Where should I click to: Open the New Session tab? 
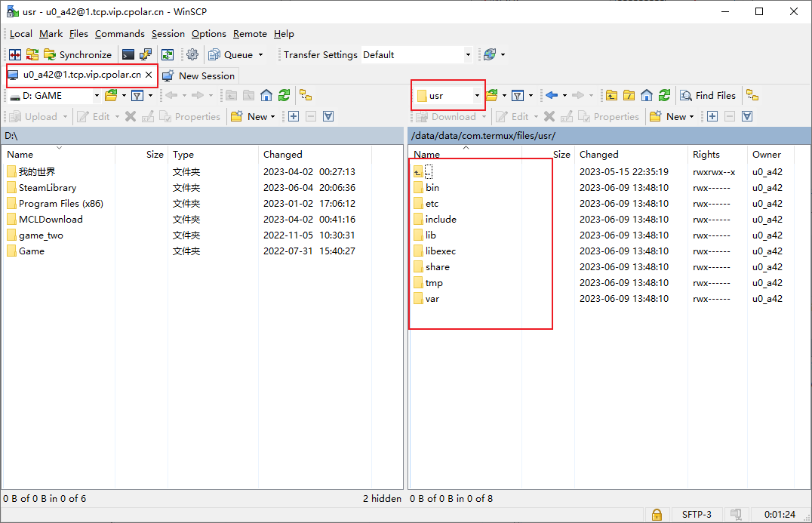pyautogui.click(x=199, y=75)
